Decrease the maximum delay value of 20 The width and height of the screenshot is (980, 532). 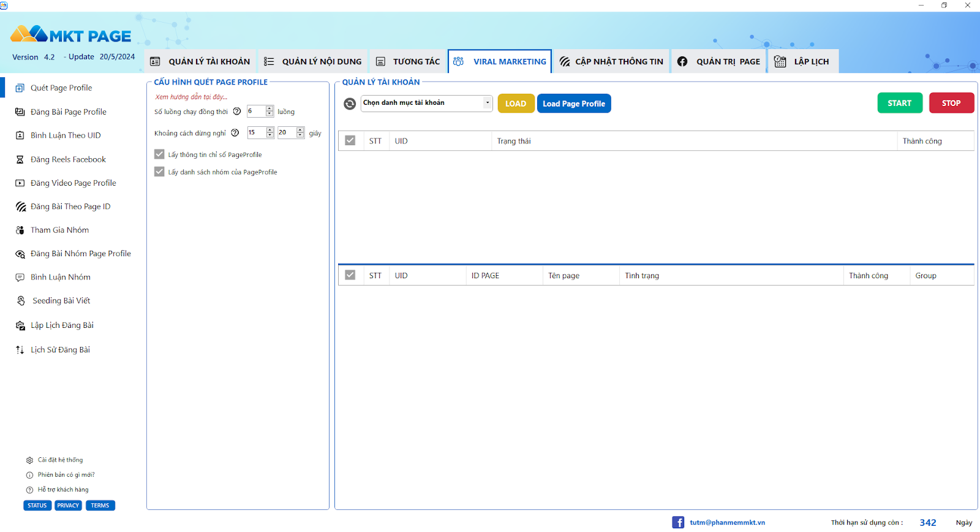pyautogui.click(x=300, y=135)
